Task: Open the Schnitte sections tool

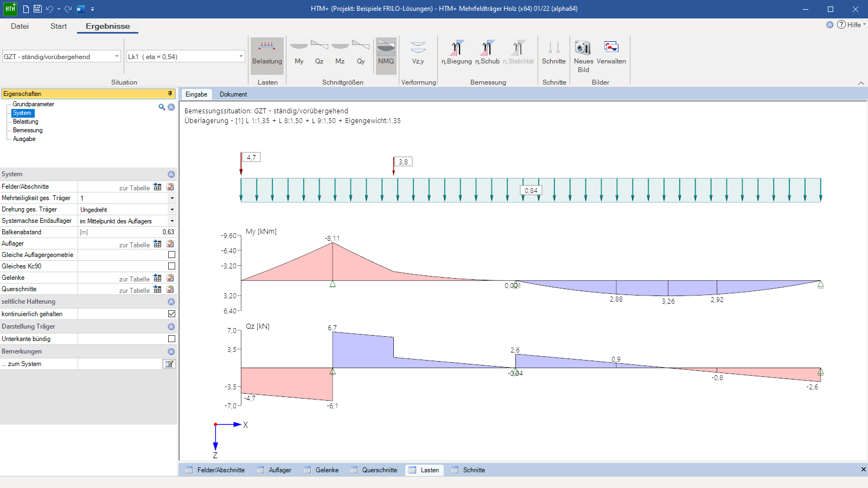Action: (x=554, y=53)
